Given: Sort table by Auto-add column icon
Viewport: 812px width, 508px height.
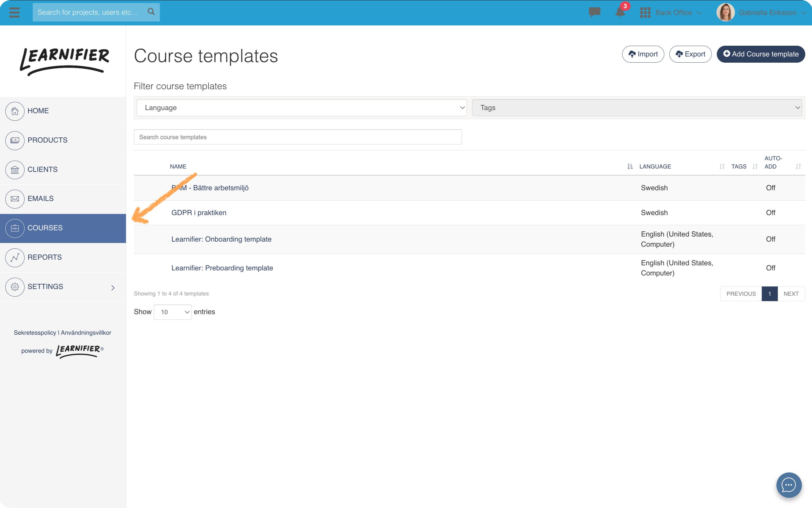Looking at the screenshot, I should 798,166.
